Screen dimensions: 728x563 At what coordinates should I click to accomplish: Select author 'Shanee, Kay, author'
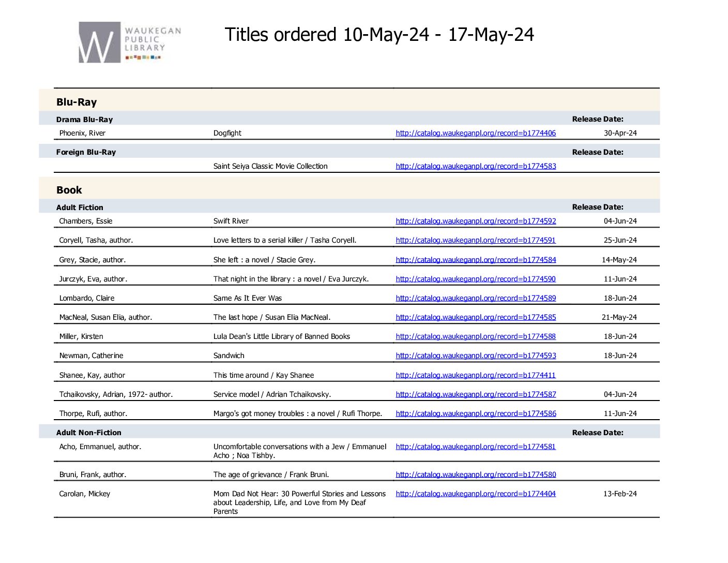point(92,375)
